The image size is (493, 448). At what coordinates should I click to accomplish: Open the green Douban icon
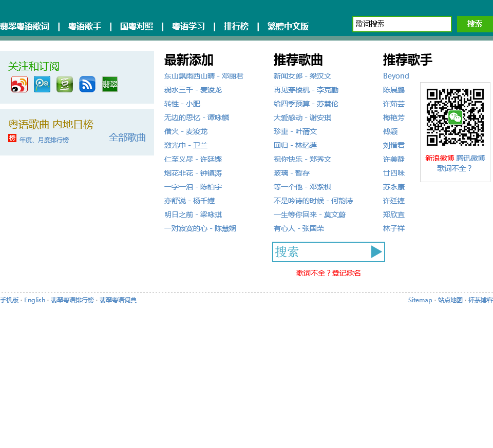65,84
